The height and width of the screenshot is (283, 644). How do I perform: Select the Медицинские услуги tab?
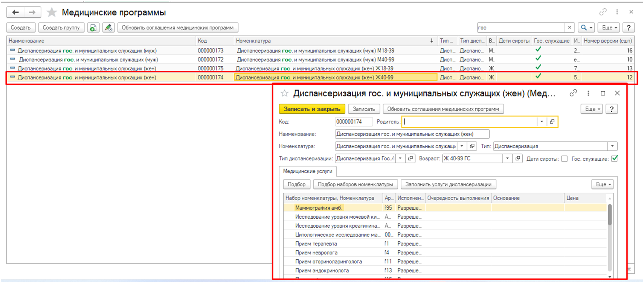pyautogui.click(x=308, y=171)
